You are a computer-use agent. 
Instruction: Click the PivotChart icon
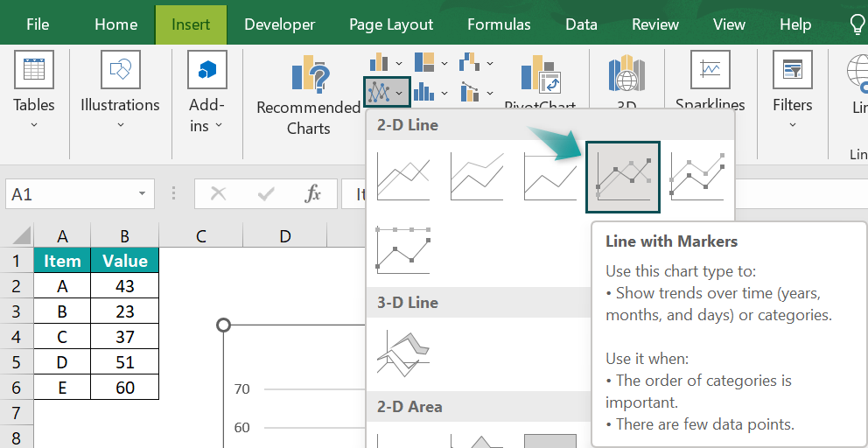540,73
